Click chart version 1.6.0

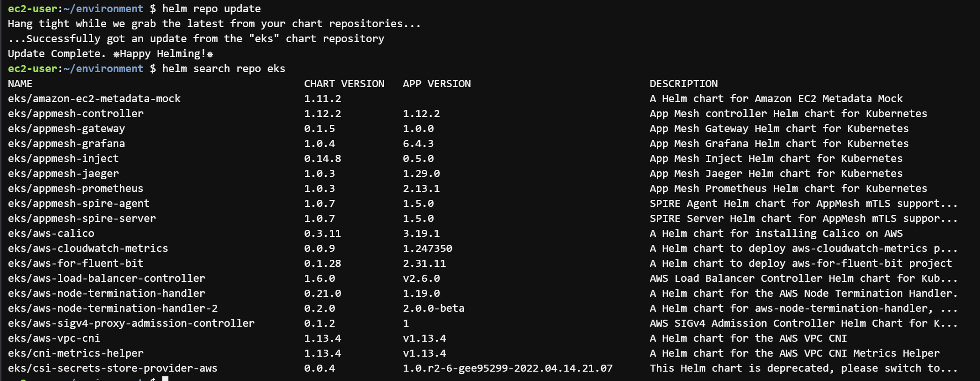pos(319,278)
